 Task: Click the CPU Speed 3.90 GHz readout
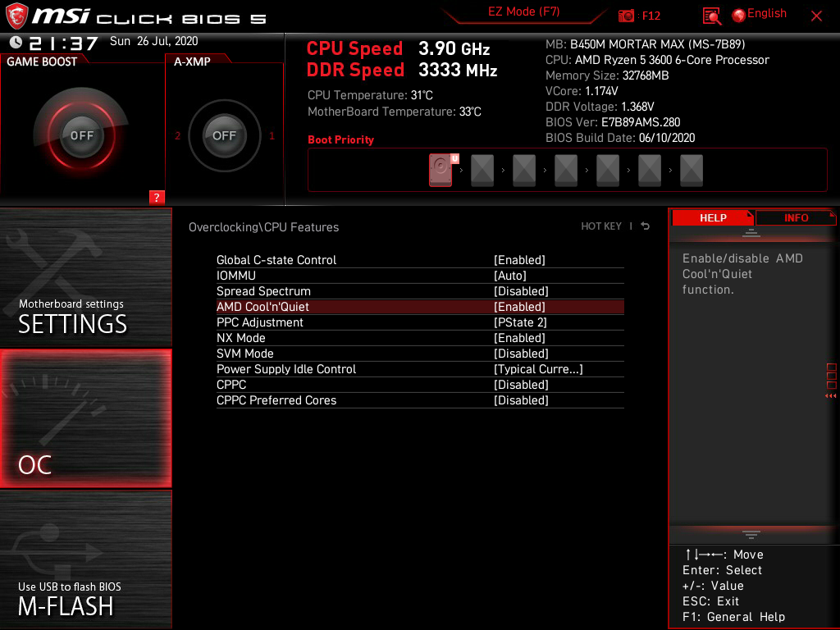point(398,48)
